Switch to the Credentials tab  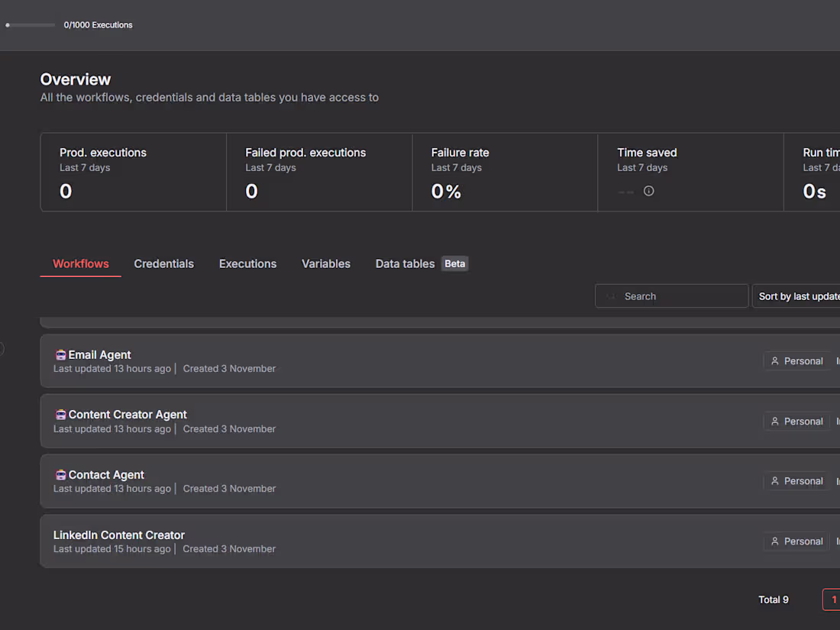pos(163,263)
